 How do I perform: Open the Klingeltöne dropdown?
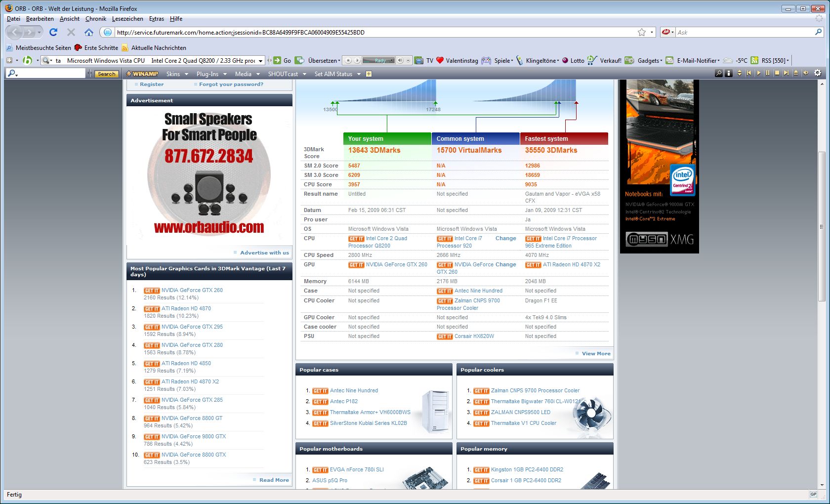pyautogui.click(x=542, y=60)
